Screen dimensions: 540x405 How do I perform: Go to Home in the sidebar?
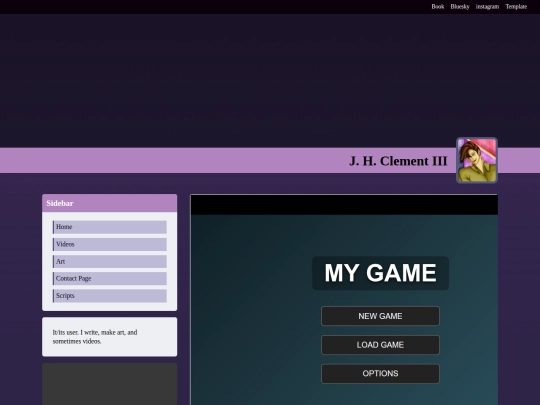click(110, 227)
